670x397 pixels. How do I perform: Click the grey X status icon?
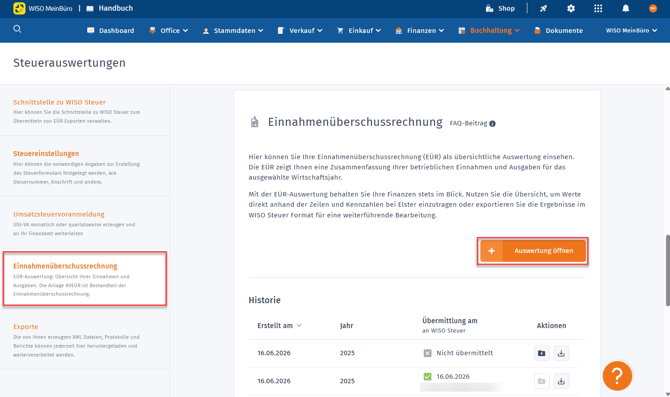coord(427,353)
